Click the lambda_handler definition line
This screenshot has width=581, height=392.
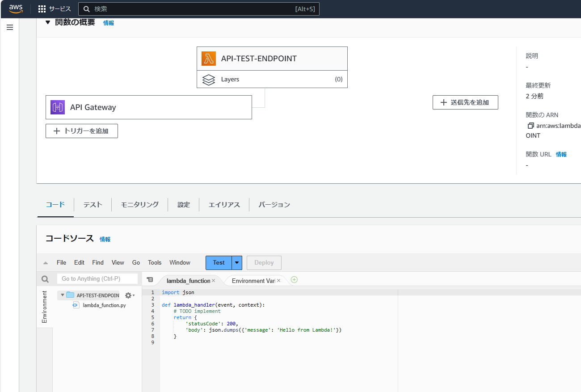pos(213,305)
